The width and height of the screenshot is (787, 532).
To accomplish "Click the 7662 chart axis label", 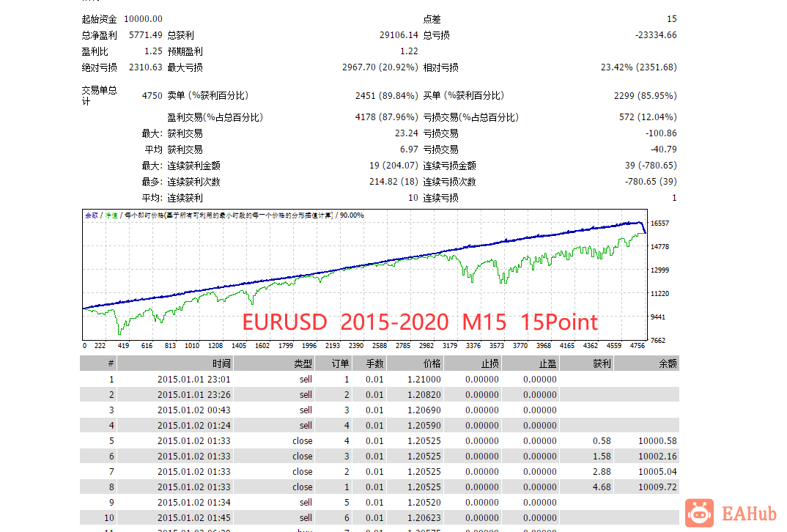I will point(657,340).
